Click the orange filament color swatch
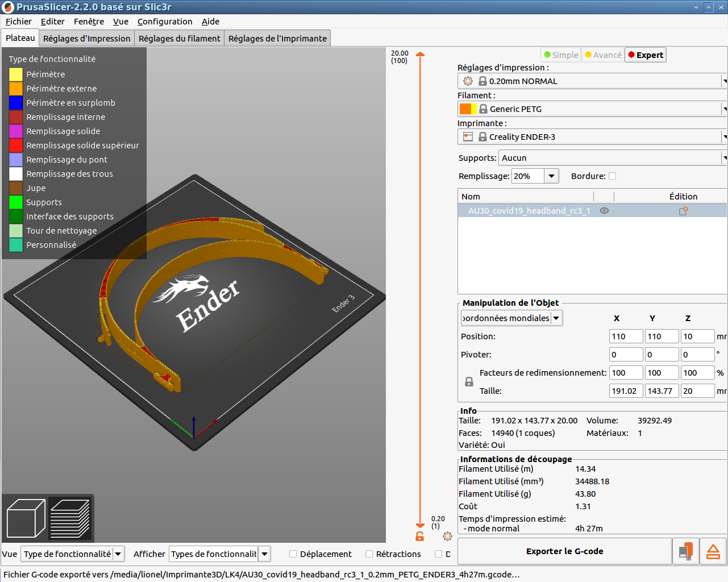 (465, 109)
